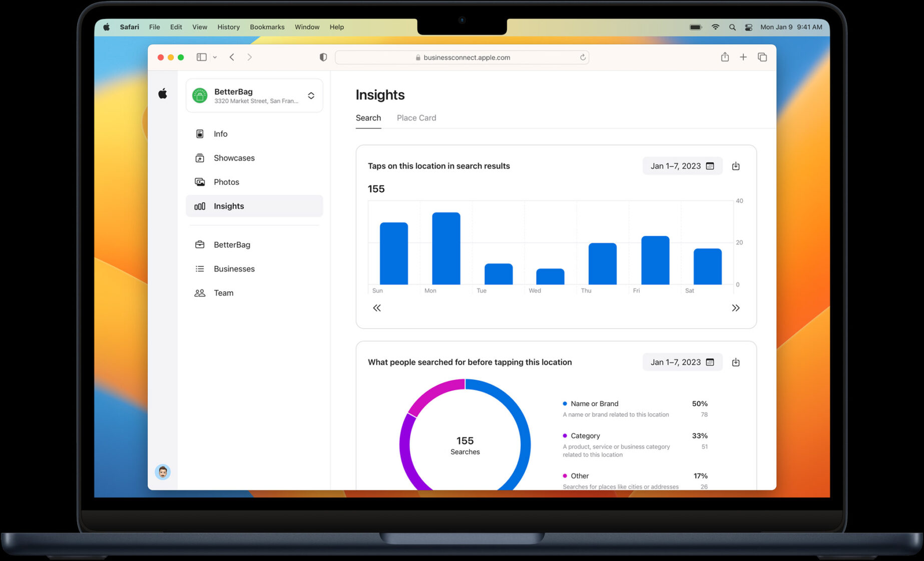The image size is (924, 561).
Task: Open the Businesses list in the sidebar
Action: [234, 268]
